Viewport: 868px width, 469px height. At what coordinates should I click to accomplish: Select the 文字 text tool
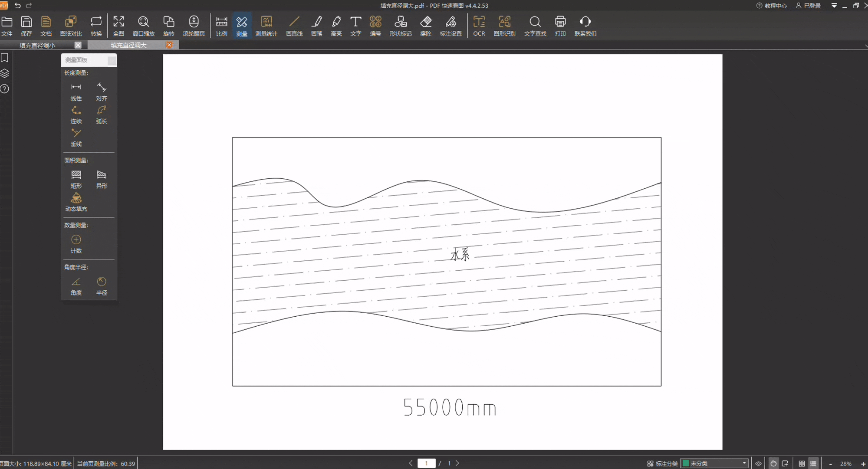click(356, 26)
